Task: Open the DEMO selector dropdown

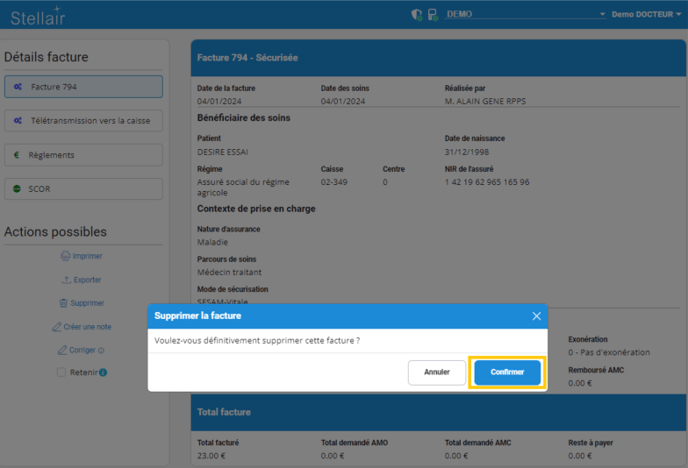Action: click(x=526, y=15)
